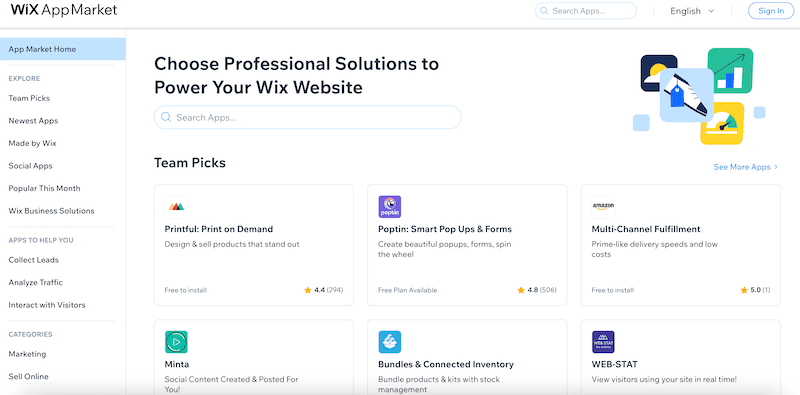This screenshot has height=395, width=800.
Task: Click the Sign In button
Action: (x=771, y=11)
